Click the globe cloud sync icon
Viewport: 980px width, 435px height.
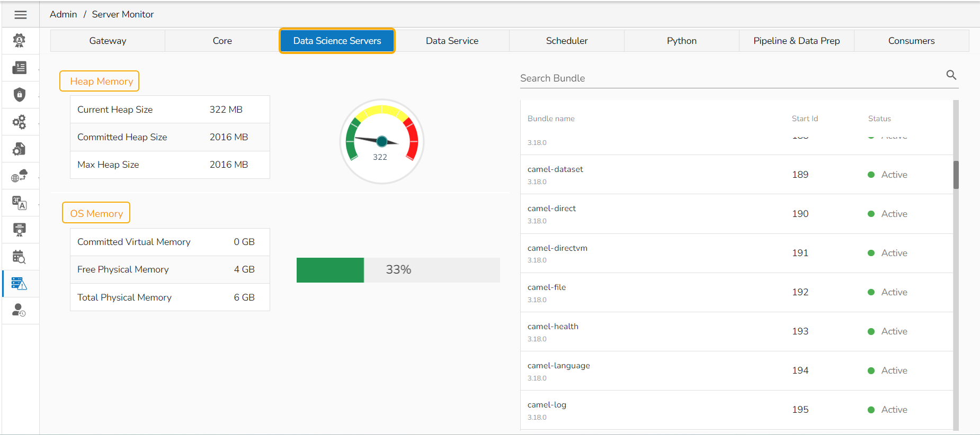(20, 176)
